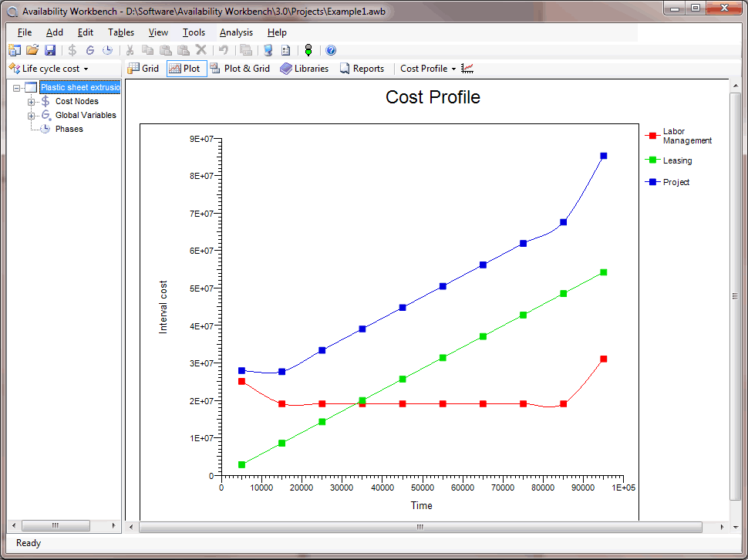Select the Libraries icon
748x560 pixels.
(x=304, y=68)
